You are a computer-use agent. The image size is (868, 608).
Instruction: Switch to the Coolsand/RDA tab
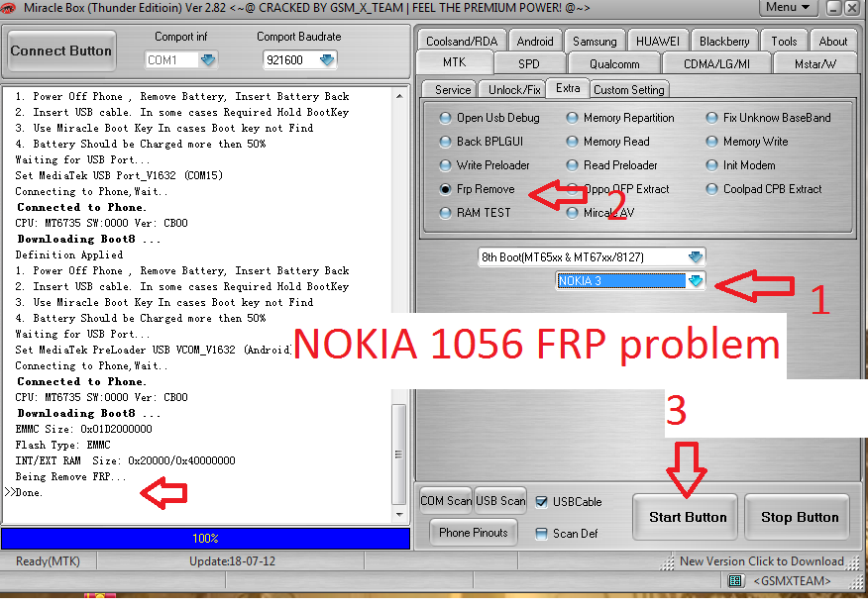(x=462, y=42)
